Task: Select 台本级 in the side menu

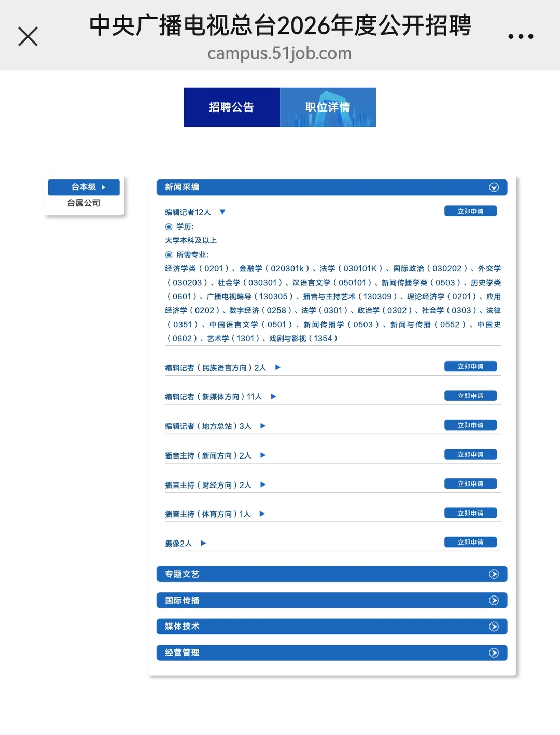Action: pyautogui.click(x=84, y=187)
